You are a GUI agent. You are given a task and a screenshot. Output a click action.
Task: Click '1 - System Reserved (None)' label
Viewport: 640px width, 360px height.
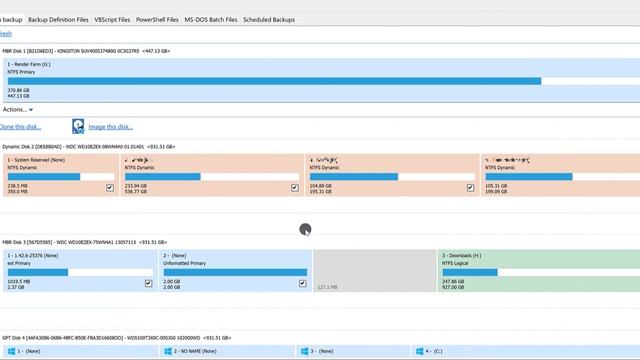[x=36, y=160]
